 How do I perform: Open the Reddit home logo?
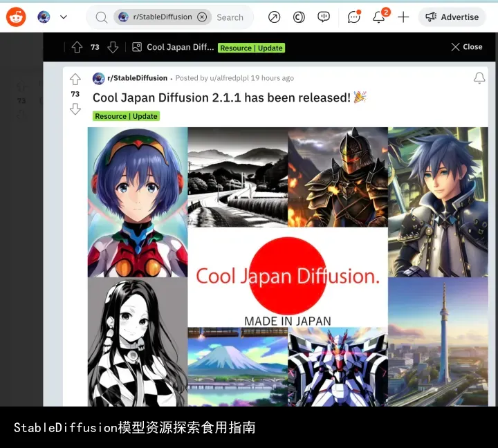tap(16, 17)
